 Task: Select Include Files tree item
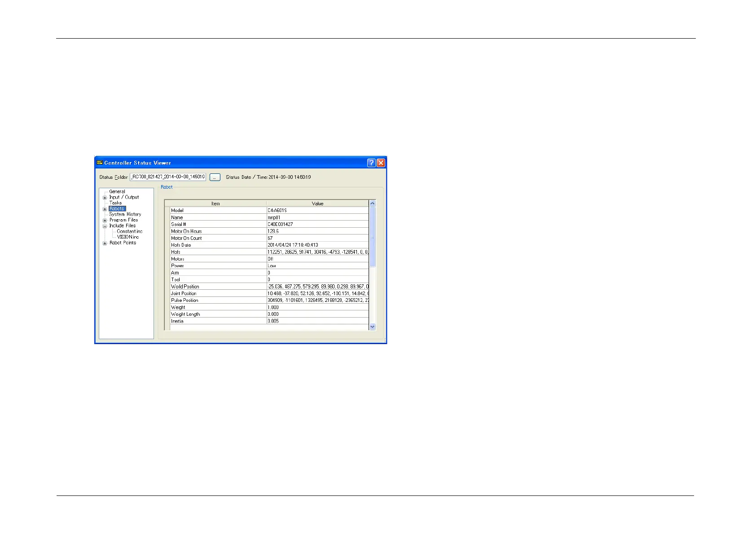tap(123, 225)
